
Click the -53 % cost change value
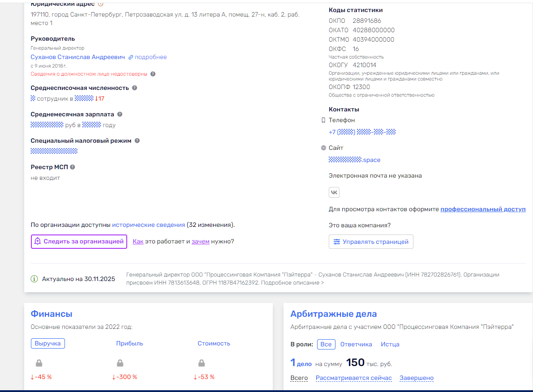(x=204, y=377)
